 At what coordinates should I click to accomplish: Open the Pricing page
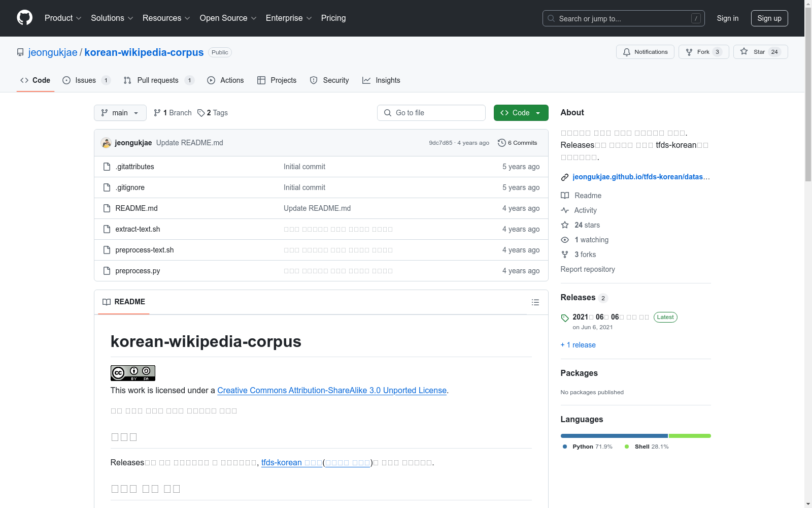333,18
